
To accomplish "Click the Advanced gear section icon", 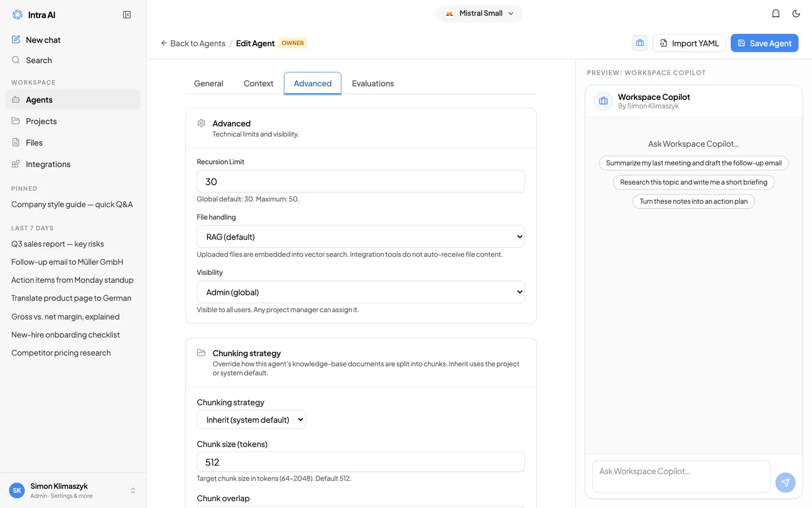I will (201, 123).
